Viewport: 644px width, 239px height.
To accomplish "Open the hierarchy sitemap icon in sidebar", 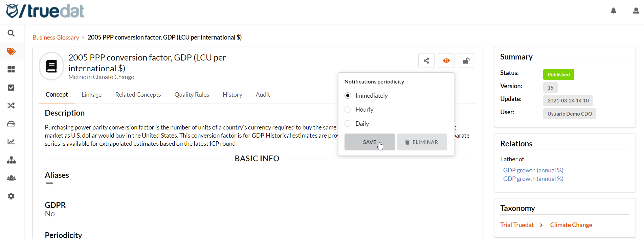I will click(x=11, y=160).
